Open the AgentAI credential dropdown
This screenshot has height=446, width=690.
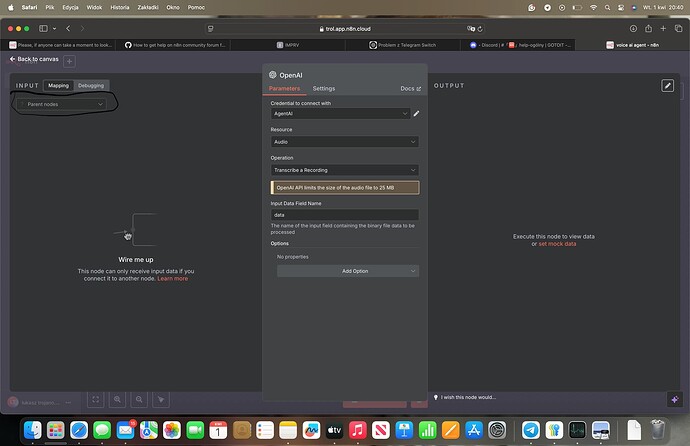click(340, 113)
